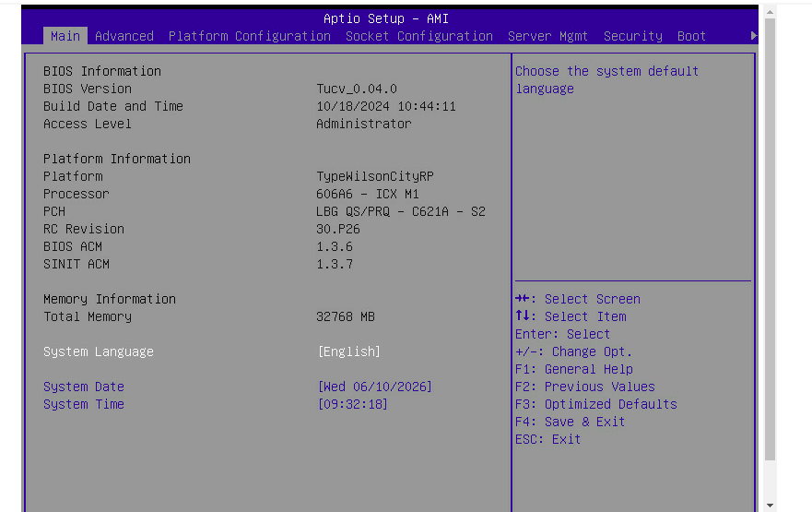Click BIOS ACM value 1.3.6
Viewport: 812px width, 512px height.
tap(335, 246)
